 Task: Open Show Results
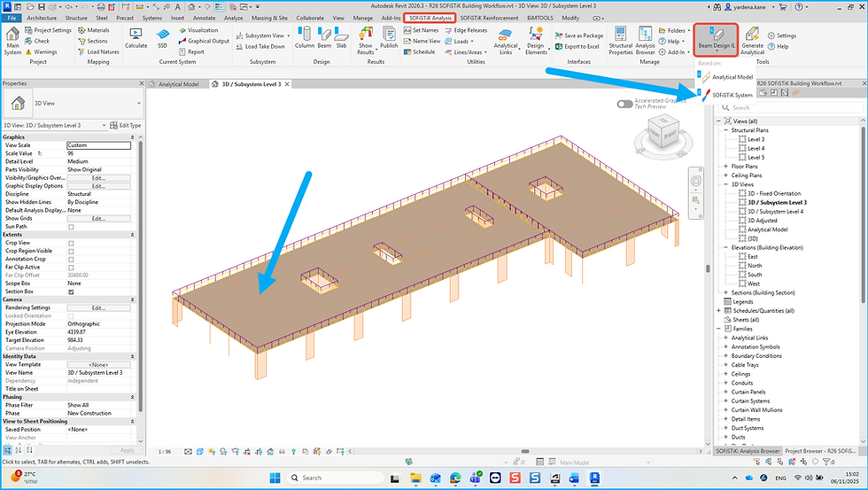click(x=365, y=41)
